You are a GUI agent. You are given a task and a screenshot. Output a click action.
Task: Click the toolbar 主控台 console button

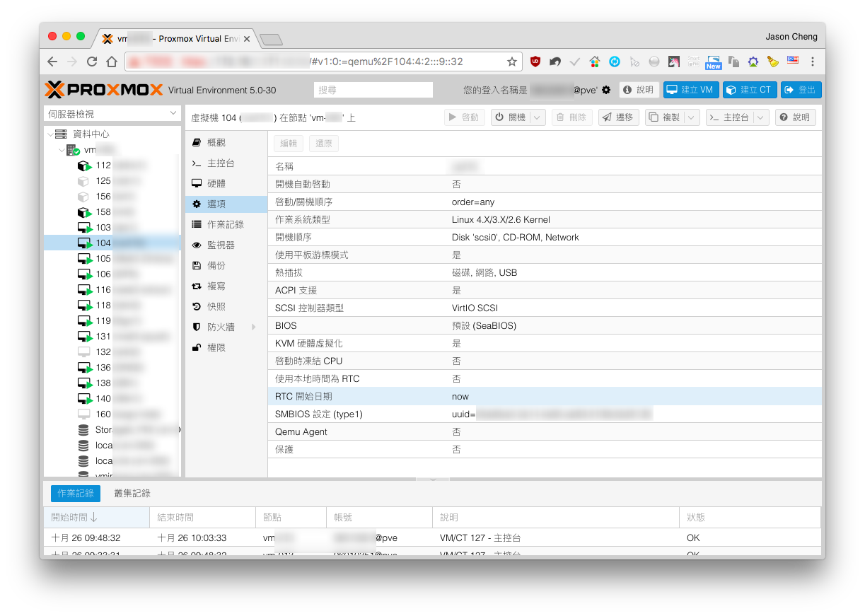click(x=730, y=117)
